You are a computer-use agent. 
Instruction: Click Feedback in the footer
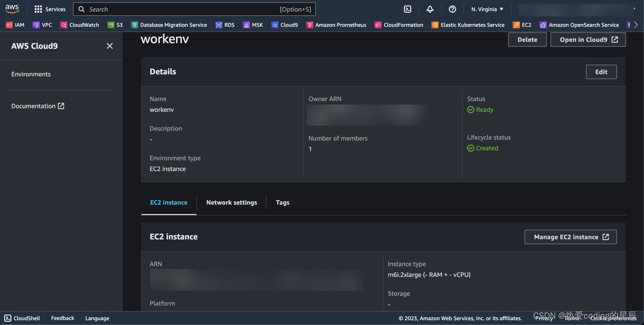click(63, 318)
